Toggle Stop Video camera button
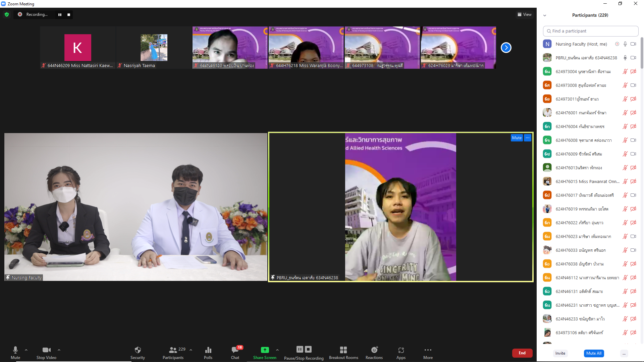This screenshot has width=644, height=362. pos(46,350)
